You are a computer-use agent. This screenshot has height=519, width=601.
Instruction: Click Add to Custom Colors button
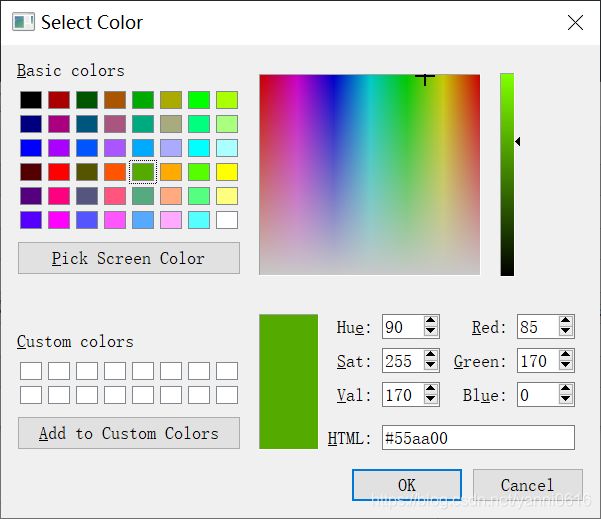[x=129, y=433]
